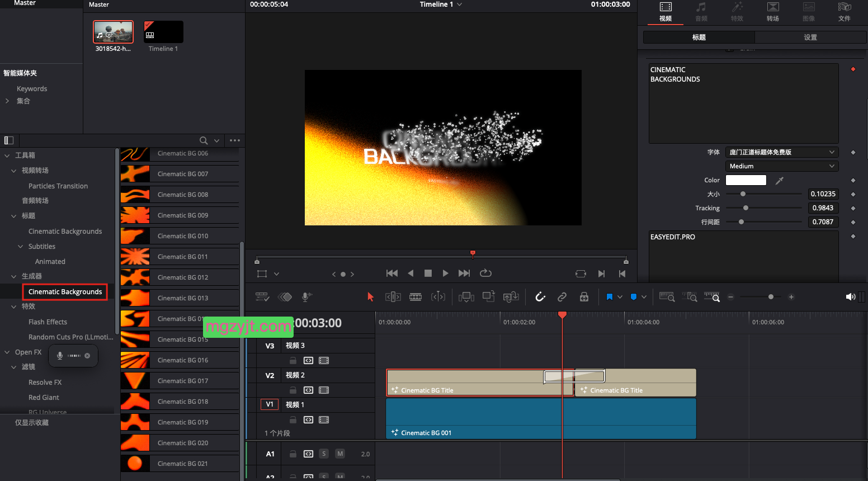Viewport: 868px width, 481px height.
Task: Select Particles Transition in effects tree
Action: [58, 186]
